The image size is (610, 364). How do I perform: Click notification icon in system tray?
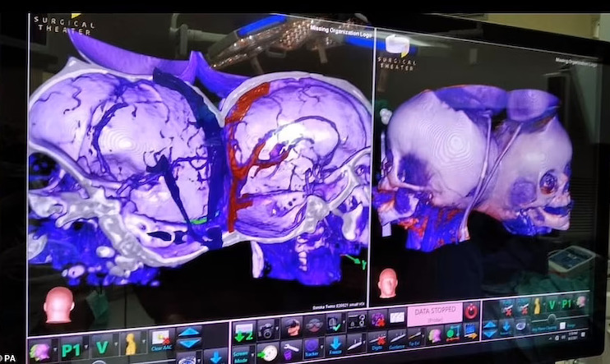coord(584,334)
